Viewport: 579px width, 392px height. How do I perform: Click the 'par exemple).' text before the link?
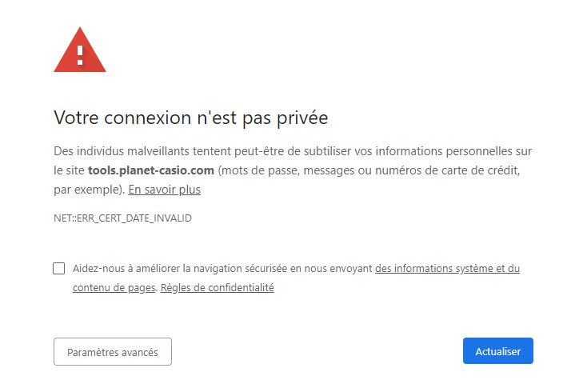(90, 190)
